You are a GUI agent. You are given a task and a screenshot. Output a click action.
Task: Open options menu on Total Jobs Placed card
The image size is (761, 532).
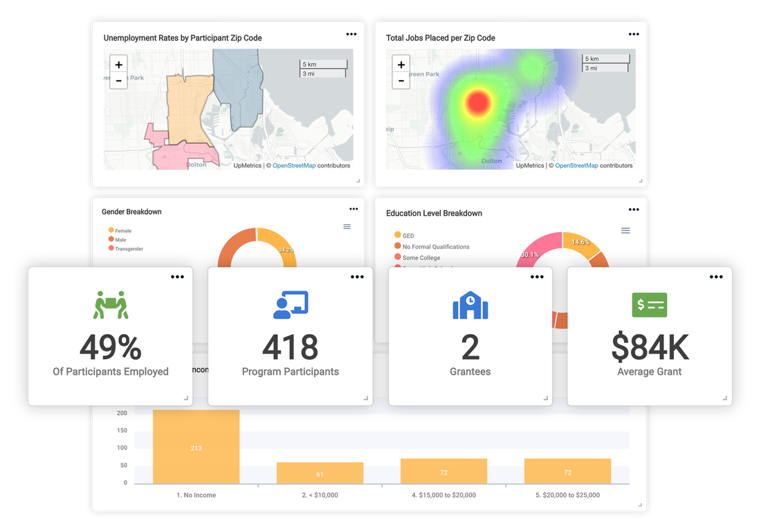pyautogui.click(x=633, y=33)
